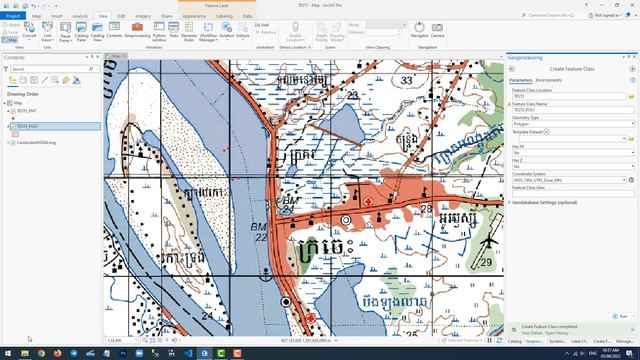Open Workflow Manager menu

point(208,32)
